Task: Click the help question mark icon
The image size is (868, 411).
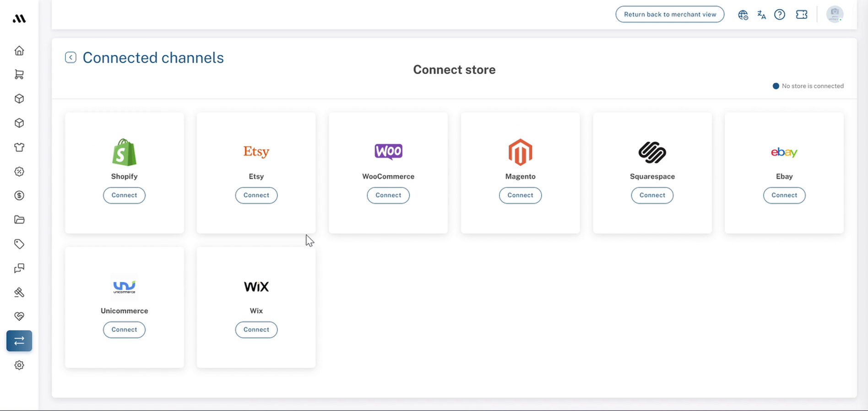Action: (780, 15)
